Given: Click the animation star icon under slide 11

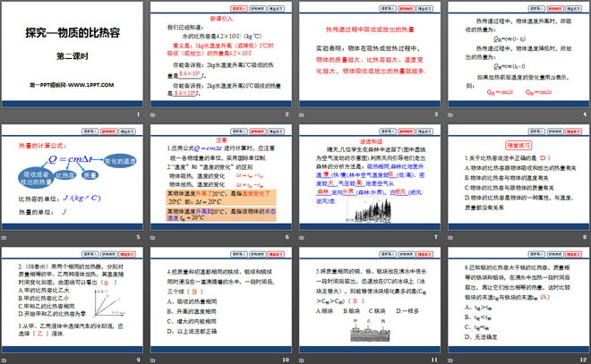Looking at the screenshot, I should pos(302,360).
